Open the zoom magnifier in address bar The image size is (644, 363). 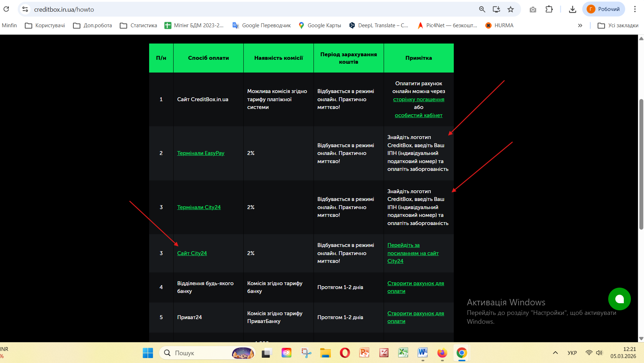coord(482,9)
